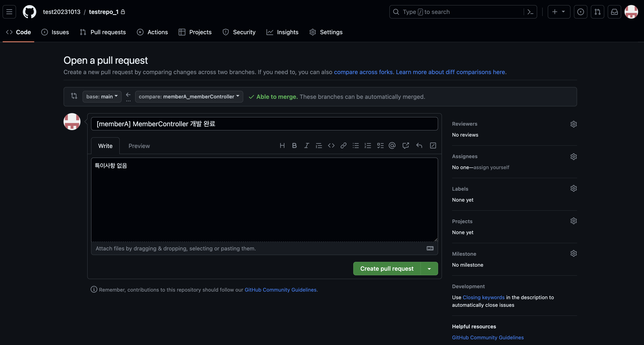This screenshot has width=644, height=345.
Task: Expand the base: main branch dropdown
Action: pos(102,96)
